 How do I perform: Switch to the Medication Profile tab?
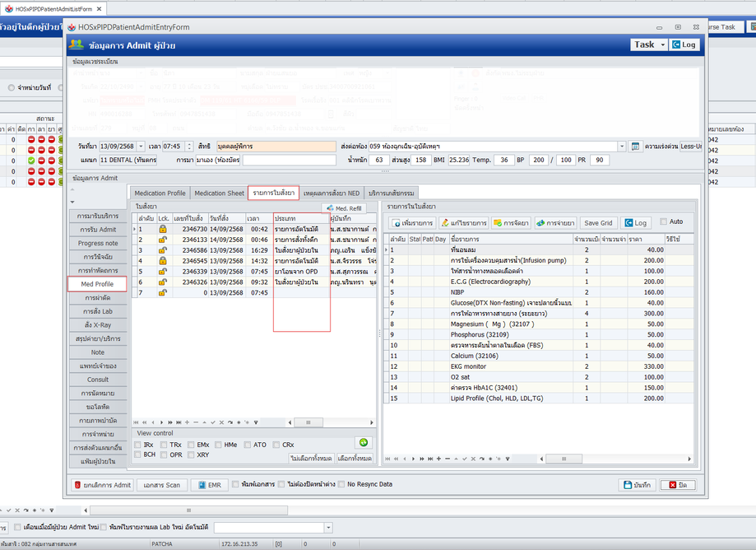coord(160,193)
